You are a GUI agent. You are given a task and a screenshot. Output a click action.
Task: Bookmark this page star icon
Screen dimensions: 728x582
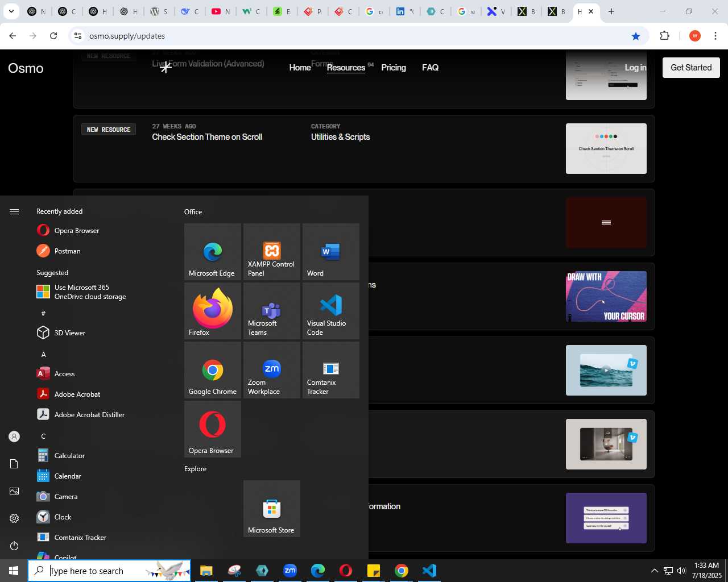pos(636,36)
